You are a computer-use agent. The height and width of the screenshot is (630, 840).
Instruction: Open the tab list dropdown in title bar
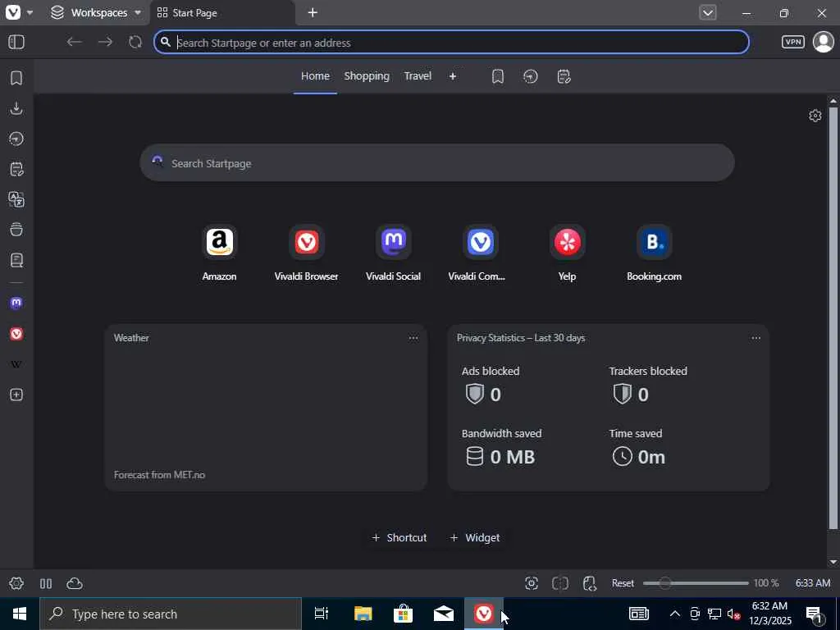pos(708,12)
